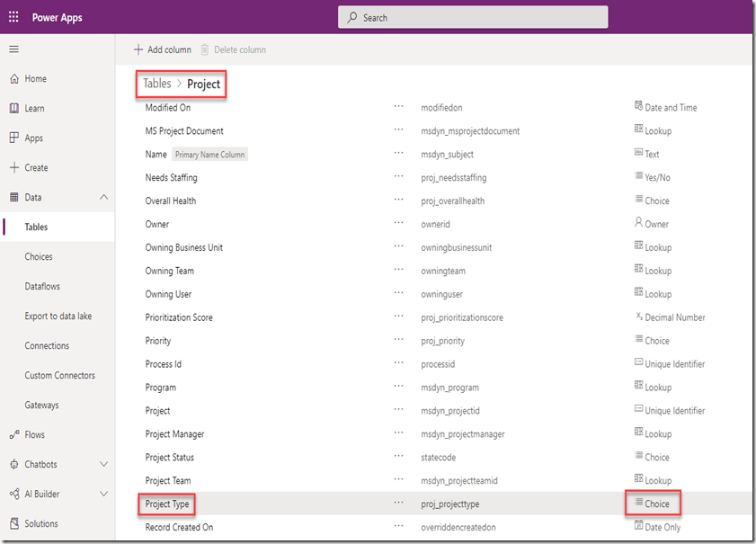This screenshot has width=756, height=544.
Task: Open the app launcher waffle icon
Action: 13,17
